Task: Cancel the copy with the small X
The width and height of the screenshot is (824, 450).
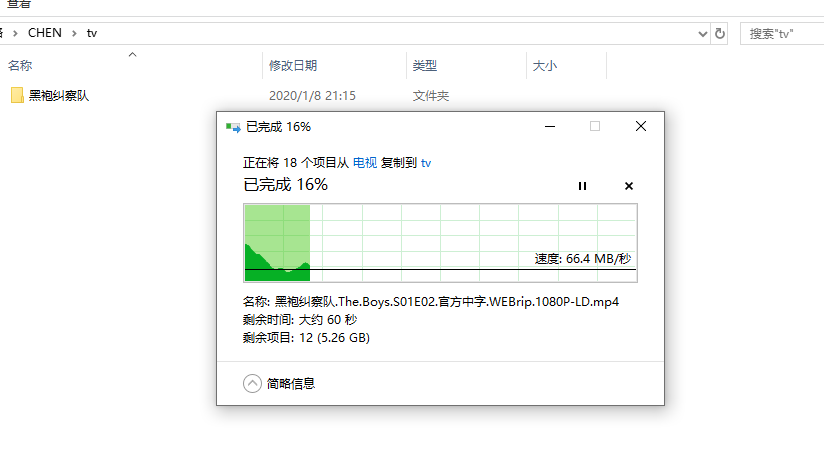Action: [629, 186]
